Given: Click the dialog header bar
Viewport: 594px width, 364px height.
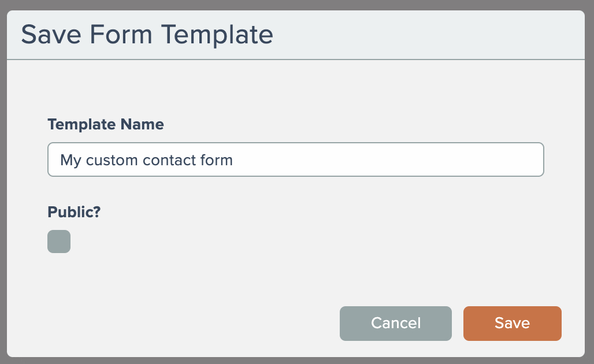Looking at the screenshot, I should [x=428, y=35].
